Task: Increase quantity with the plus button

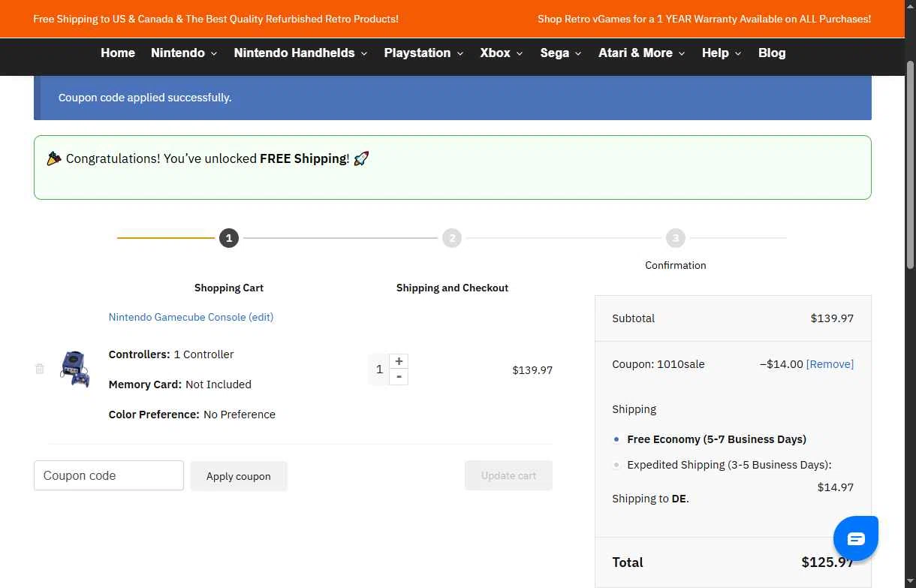Action: click(399, 361)
